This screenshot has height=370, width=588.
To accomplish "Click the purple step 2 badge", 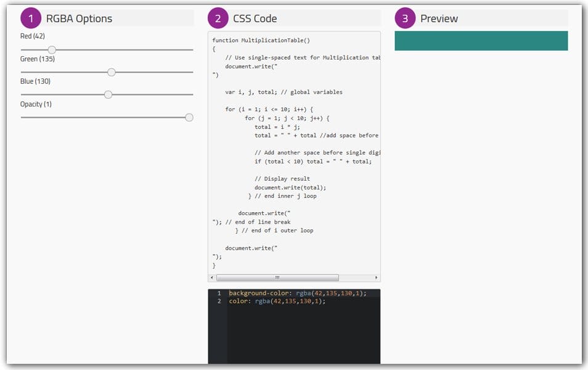I will coord(218,18).
